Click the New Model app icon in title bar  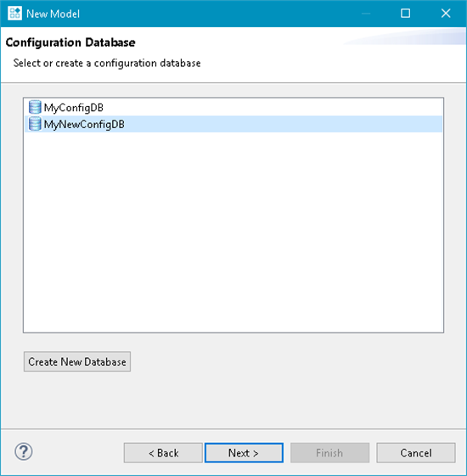(14, 14)
